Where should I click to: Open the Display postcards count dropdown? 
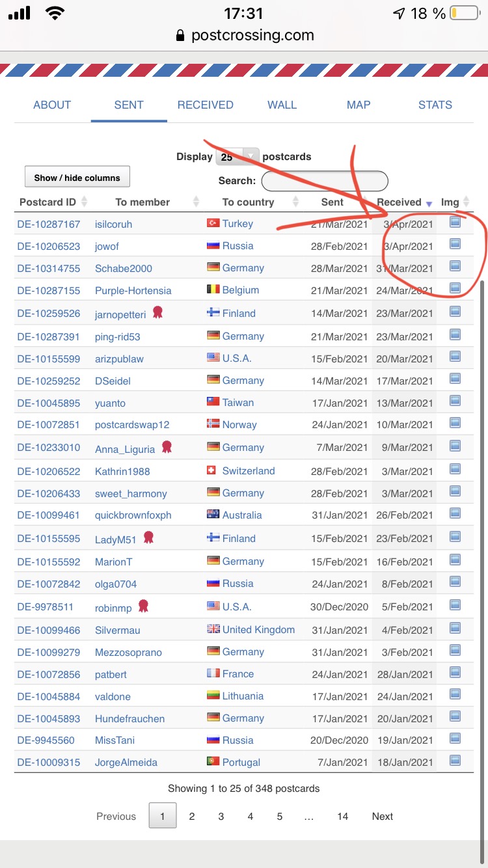point(237,157)
